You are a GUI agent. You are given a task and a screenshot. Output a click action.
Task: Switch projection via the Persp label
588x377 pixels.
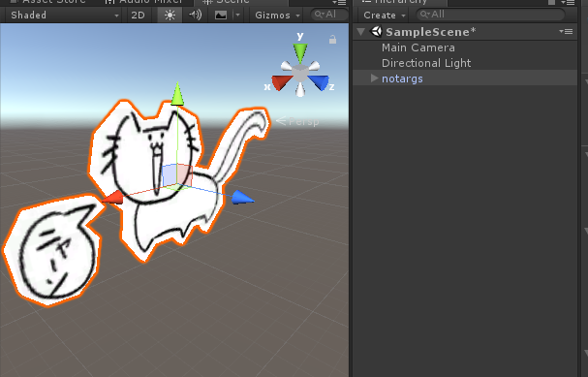(297, 121)
